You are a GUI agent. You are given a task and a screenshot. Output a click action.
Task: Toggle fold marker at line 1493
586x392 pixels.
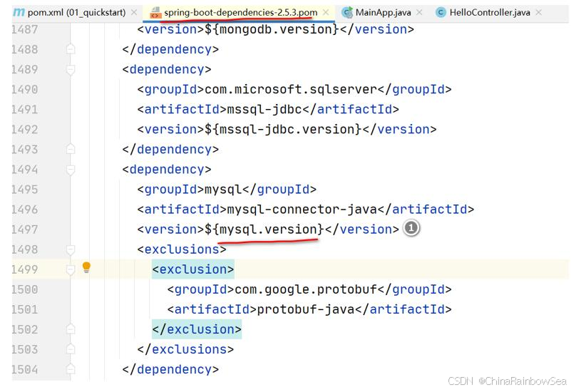pos(71,150)
